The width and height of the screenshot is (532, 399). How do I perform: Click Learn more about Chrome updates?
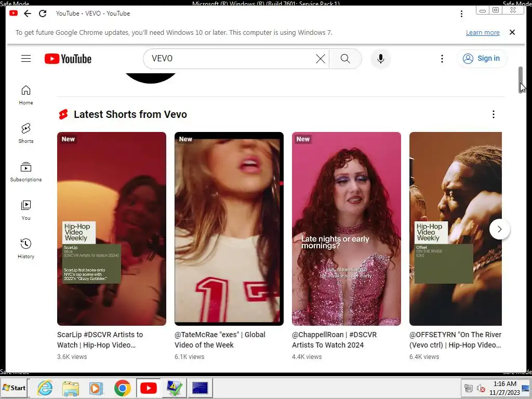pyautogui.click(x=483, y=33)
